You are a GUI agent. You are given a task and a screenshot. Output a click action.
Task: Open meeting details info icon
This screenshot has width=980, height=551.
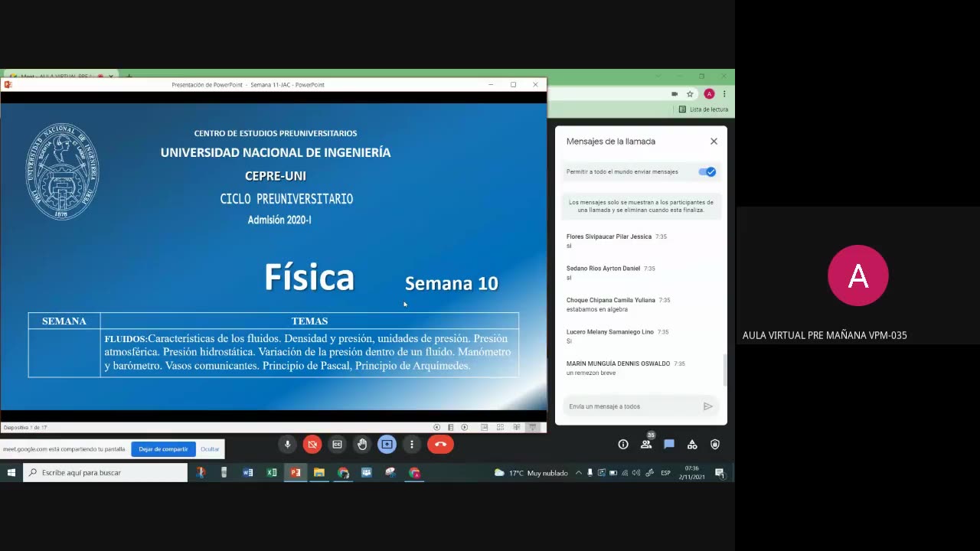pyautogui.click(x=623, y=445)
